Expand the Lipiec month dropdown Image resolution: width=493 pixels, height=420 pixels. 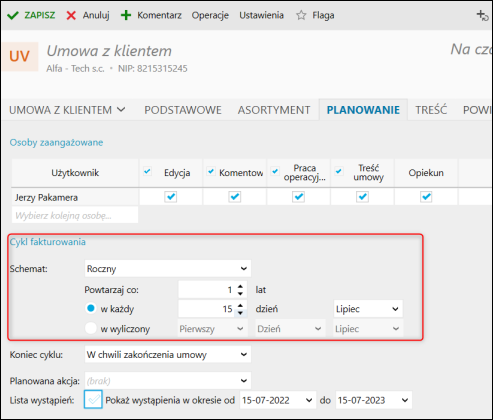pyautogui.click(x=368, y=309)
